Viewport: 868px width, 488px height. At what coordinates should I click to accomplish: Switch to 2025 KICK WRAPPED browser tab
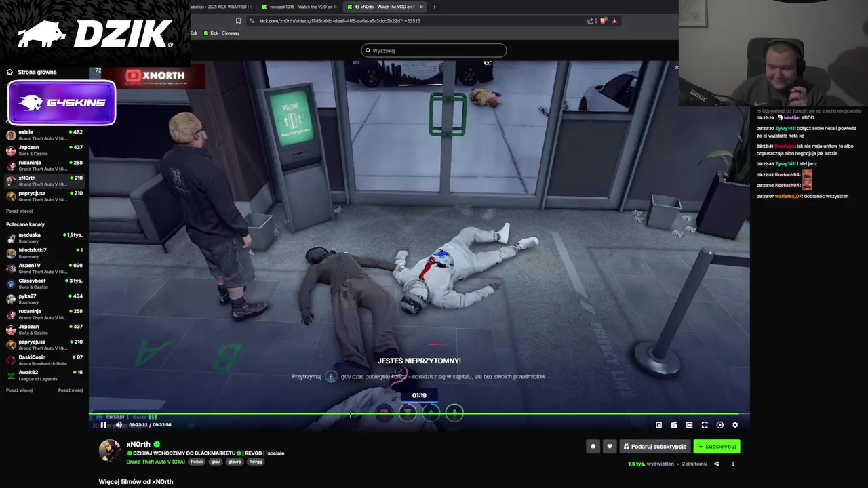pos(222,7)
